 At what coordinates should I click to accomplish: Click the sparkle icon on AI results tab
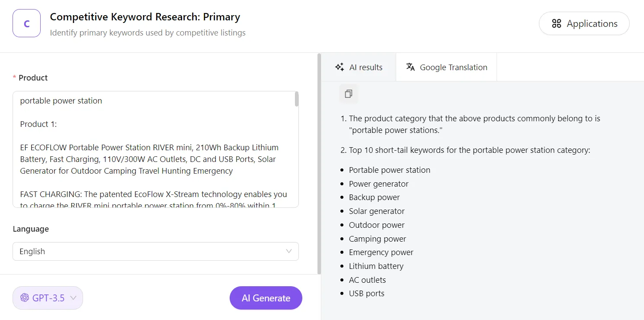340,67
